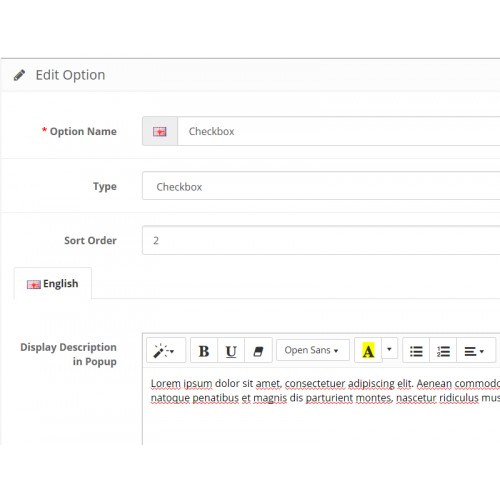Screen dimensions: 500x500
Task: Toggle underline formatting in editor
Action: click(x=231, y=351)
